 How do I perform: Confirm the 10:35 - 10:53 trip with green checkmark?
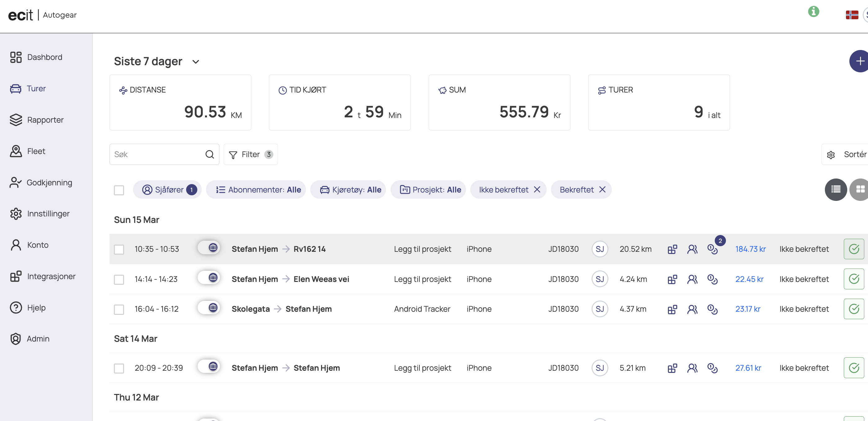853,249
